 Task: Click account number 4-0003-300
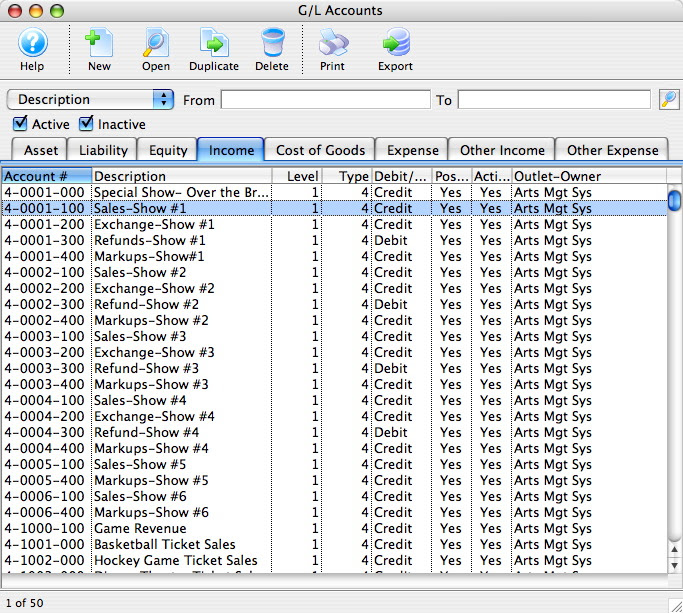44,368
